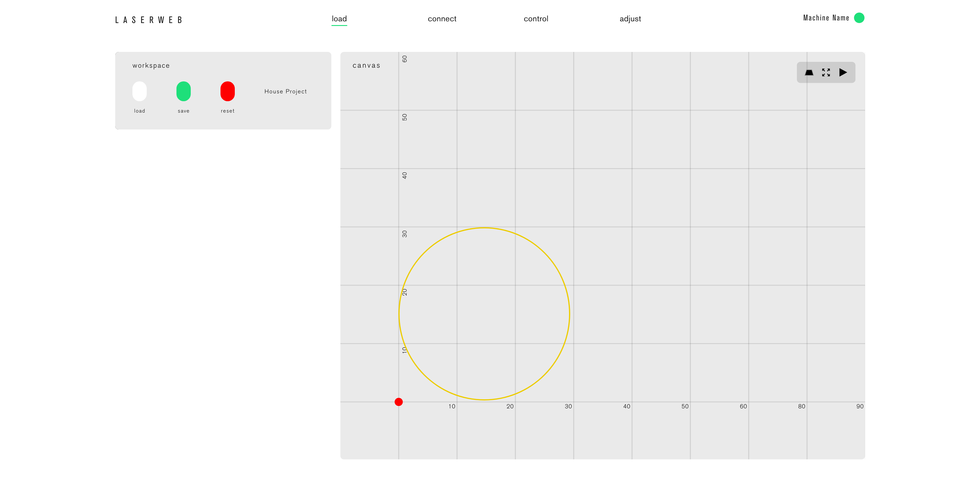Open the adjust tab
The height and width of the screenshot is (504, 980).
click(630, 19)
